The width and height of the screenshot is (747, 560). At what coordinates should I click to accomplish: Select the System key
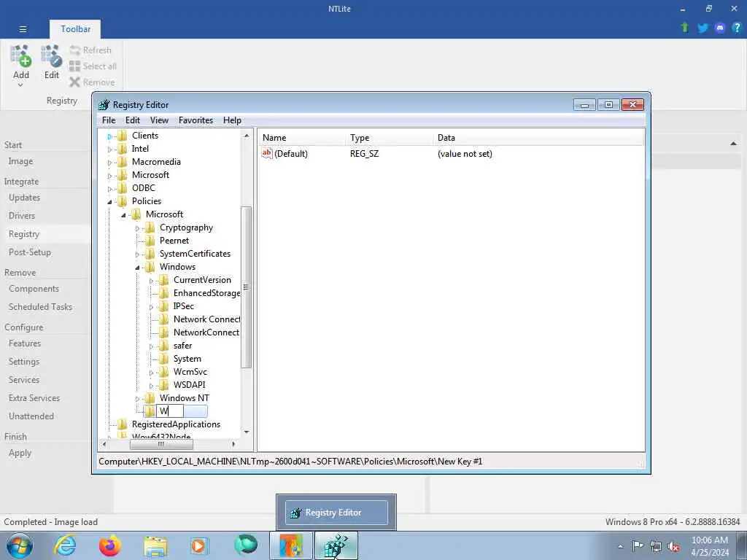(187, 359)
